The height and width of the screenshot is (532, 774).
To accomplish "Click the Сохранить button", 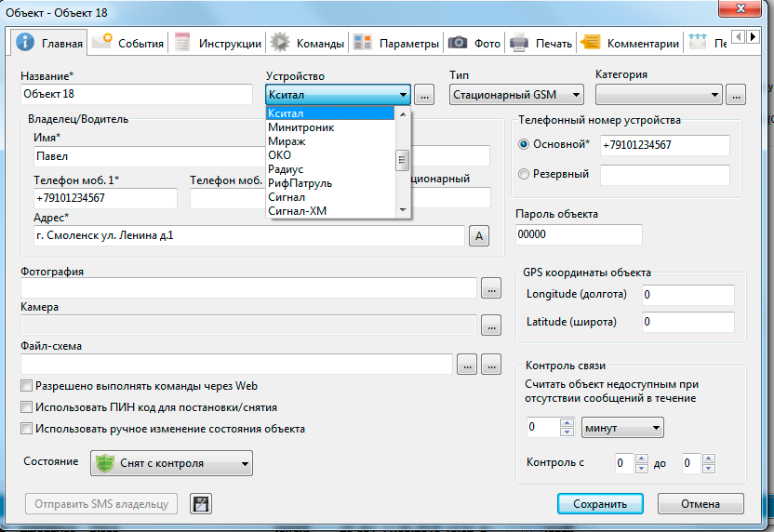I will tap(600, 504).
